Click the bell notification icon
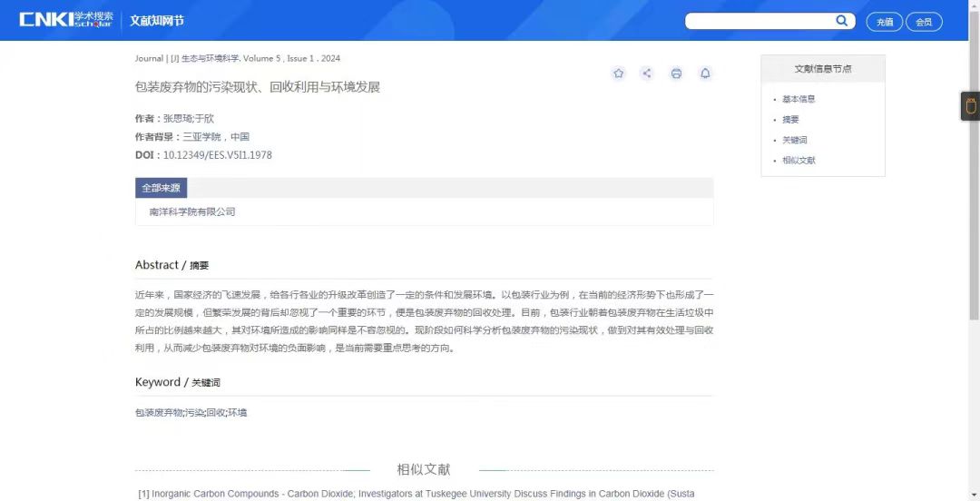The width and height of the screenshot is (980, 501). coord(705,74)
